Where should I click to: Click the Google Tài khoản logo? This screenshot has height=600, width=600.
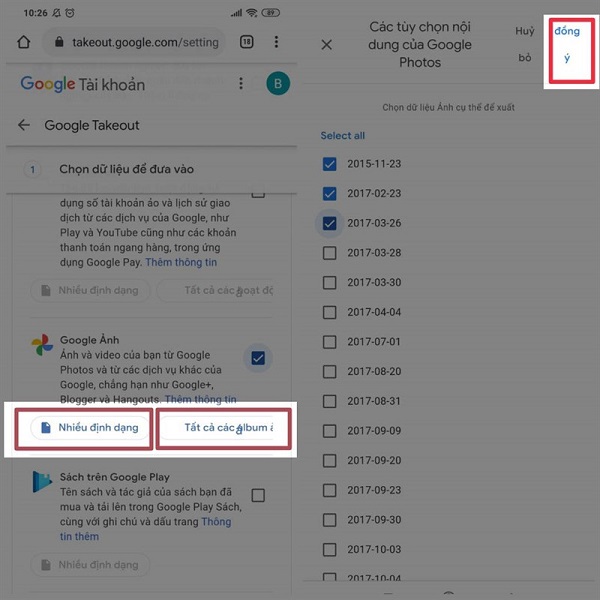[83, 84]
